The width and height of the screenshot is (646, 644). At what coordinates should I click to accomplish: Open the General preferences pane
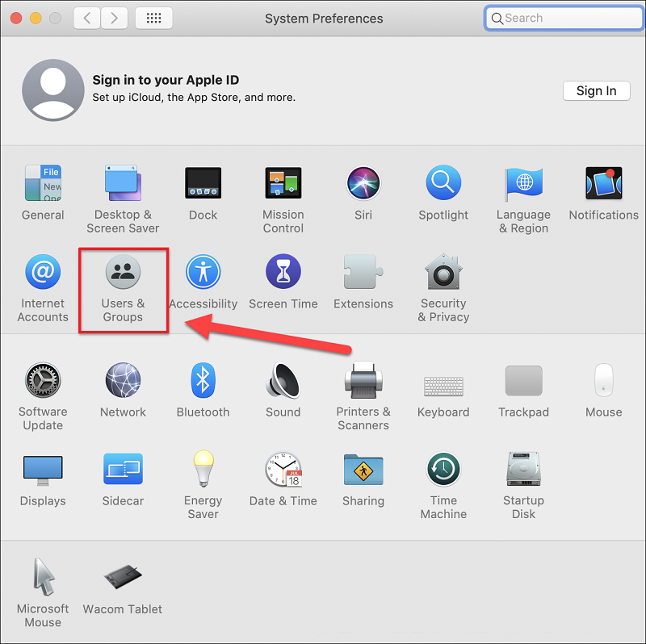tap(43, 183)
